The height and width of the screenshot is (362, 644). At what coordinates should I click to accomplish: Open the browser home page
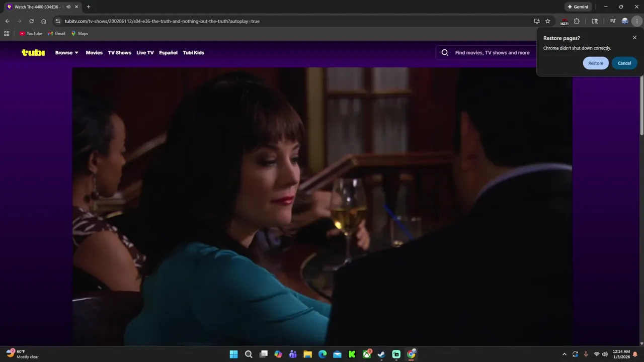click(x=44, y=21)
